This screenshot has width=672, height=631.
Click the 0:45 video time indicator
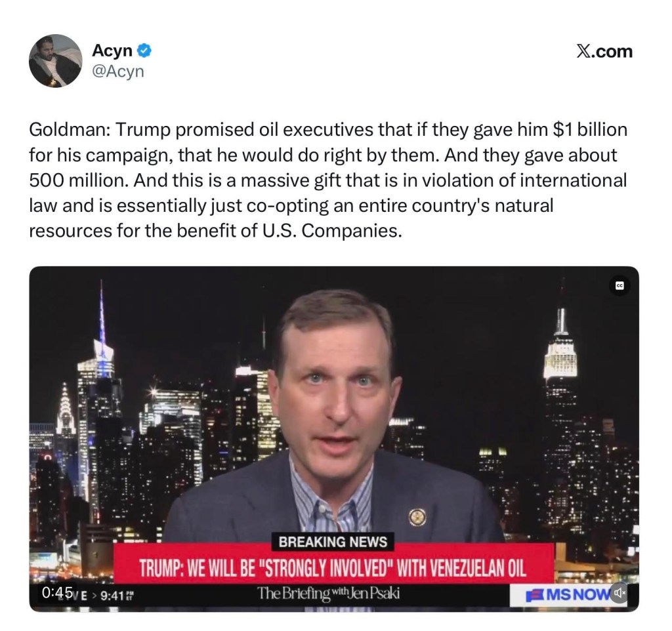[58, 593]
